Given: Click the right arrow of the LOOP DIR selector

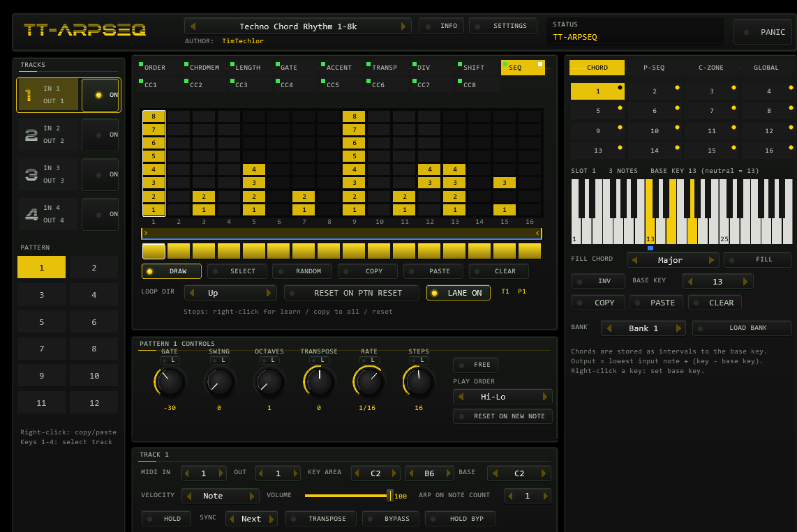Looking at the screenshot, I should (x=269, y=293).
